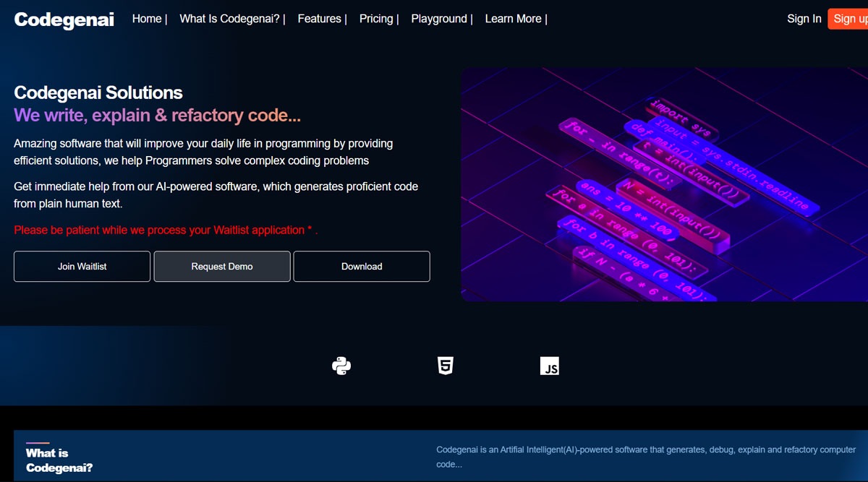Viewport: 868px width, 482px height.
Task: Click the Codegenai logo
Action: [64, 19]
